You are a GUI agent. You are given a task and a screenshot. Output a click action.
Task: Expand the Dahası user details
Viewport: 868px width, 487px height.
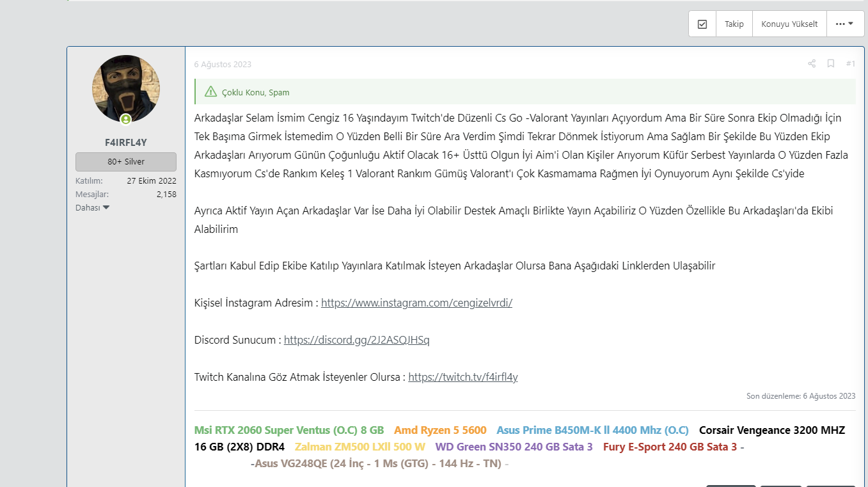[x=93, y=207]
